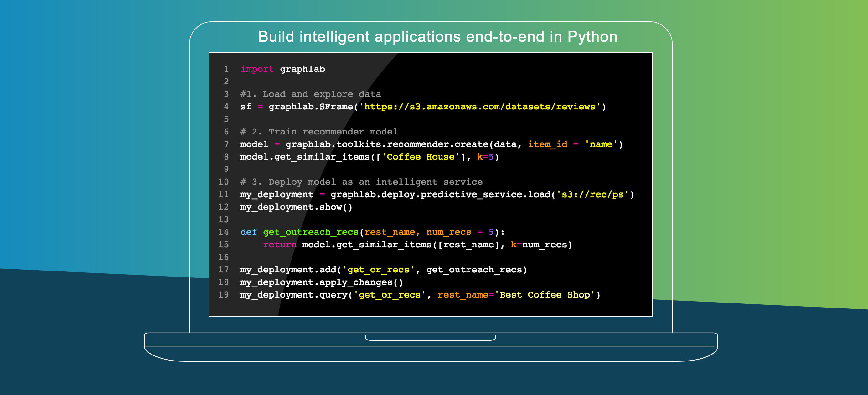This screenshot has width=868, height=395.
Task: Click line number 10 in the gutter
Action: click(x=224, y=182)
